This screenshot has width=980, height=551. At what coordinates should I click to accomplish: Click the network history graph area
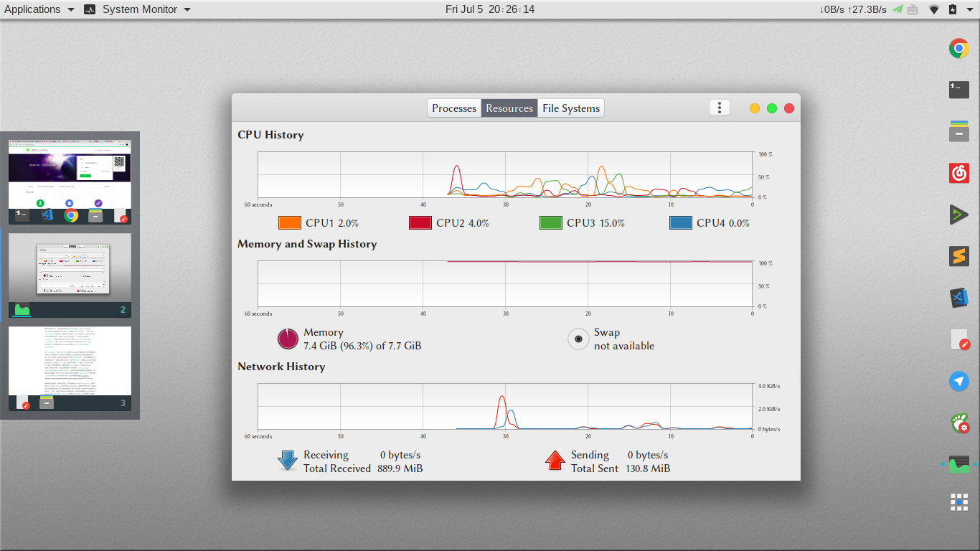(505, 406)
